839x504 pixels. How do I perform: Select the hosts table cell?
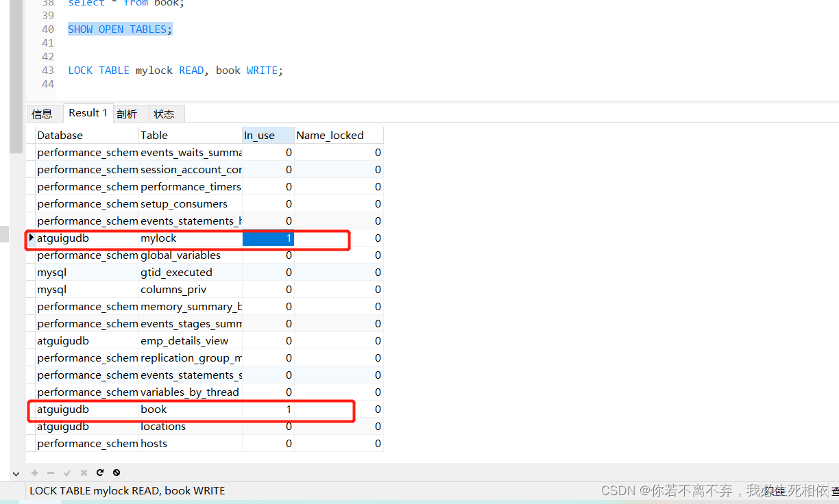[x=191, y=444]
